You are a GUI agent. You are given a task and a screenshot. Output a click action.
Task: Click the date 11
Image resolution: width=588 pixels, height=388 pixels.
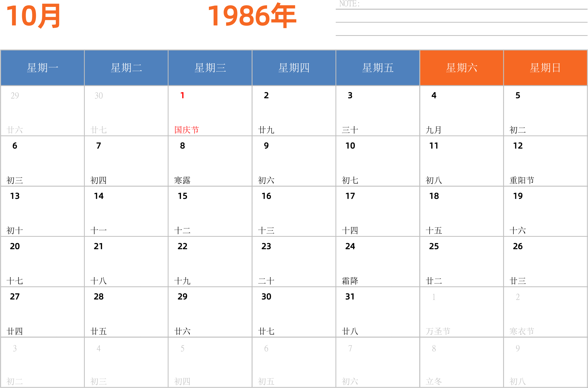[x=434, y=146]
